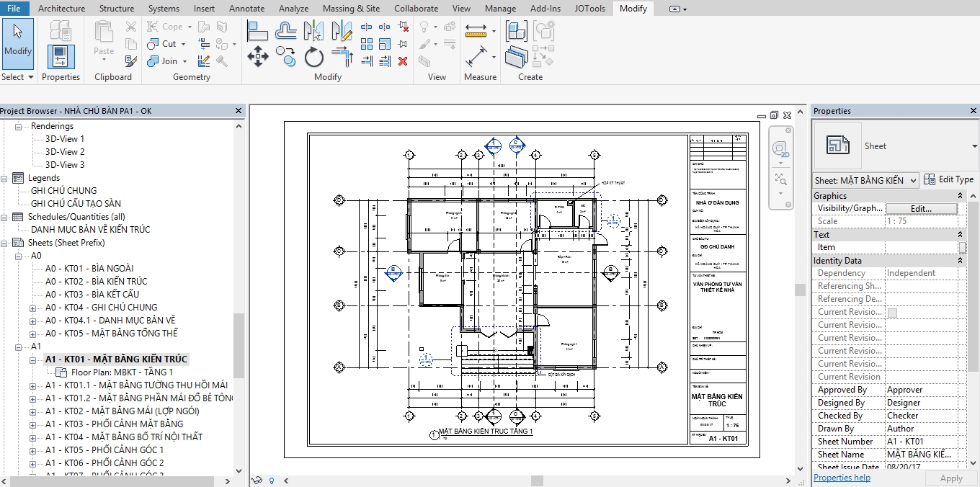The image size is (980, 487).
Task: Click the Rotate tool icon
Action: [313, 56]
